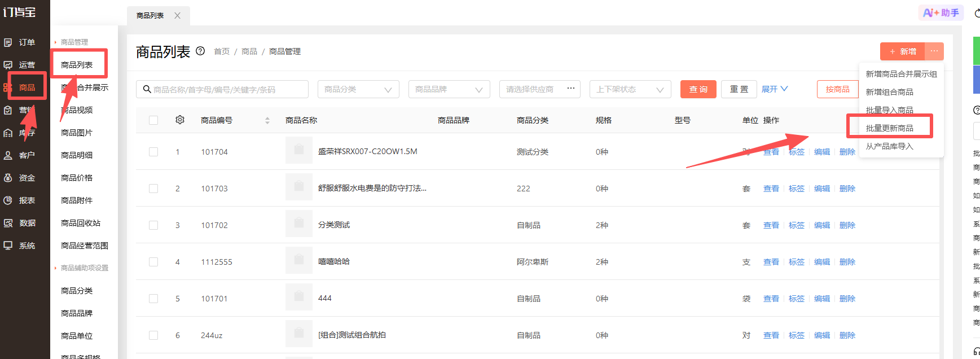
Task: Open the 商品分类 filter dropdown
Action: (358, 89)
